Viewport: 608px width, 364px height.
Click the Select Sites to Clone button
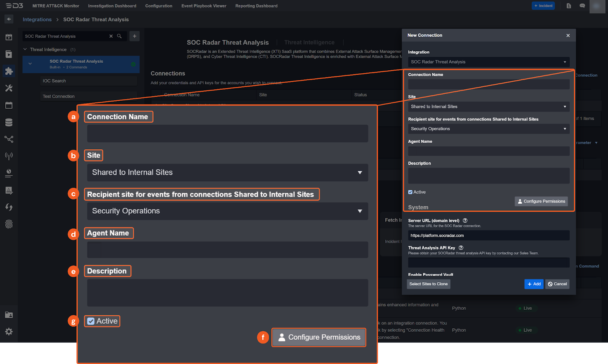click(x=428, y=284)
